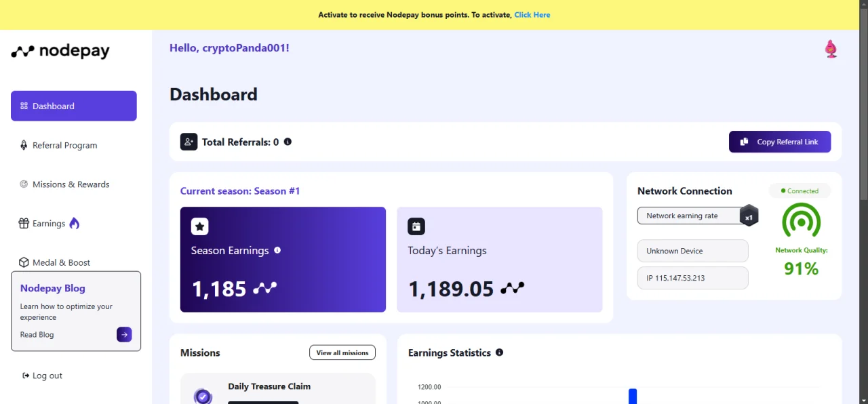Click the Missions & Rewards target icon
868x404 pixels.
point(24,184)
